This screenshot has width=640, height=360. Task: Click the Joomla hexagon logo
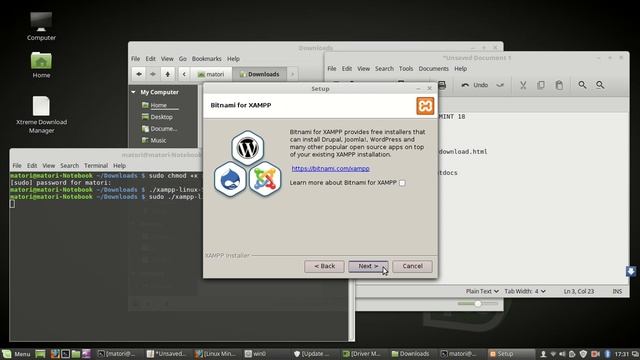coord(265,179)
